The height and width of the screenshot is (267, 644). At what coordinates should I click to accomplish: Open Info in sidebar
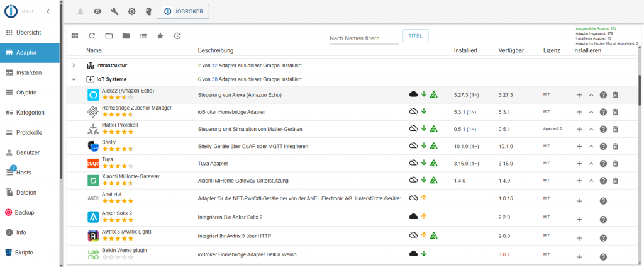pyautogui.click(x=30, y=232)
